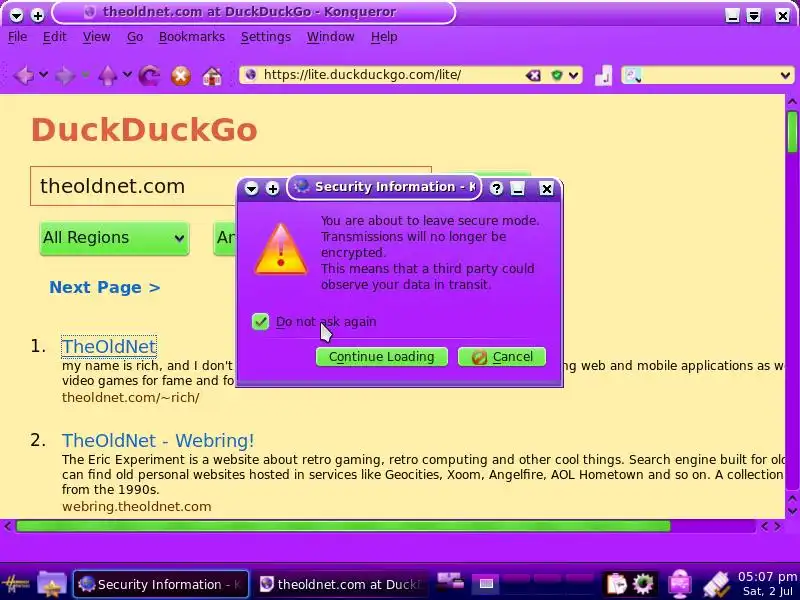This screenshot has height=600, width=800.
Task: Open the Go menu
Action: click(x=135, y=37)
